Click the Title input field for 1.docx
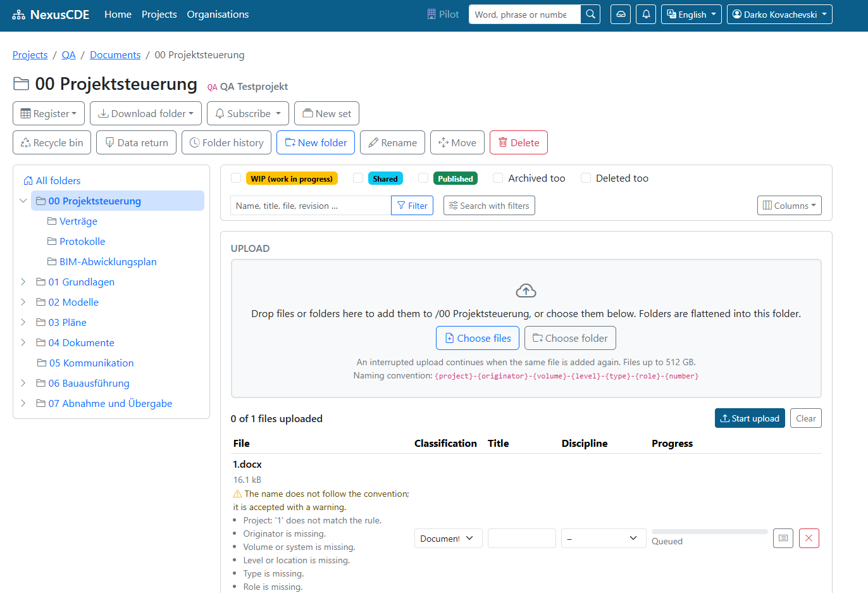 coord(522,538)
